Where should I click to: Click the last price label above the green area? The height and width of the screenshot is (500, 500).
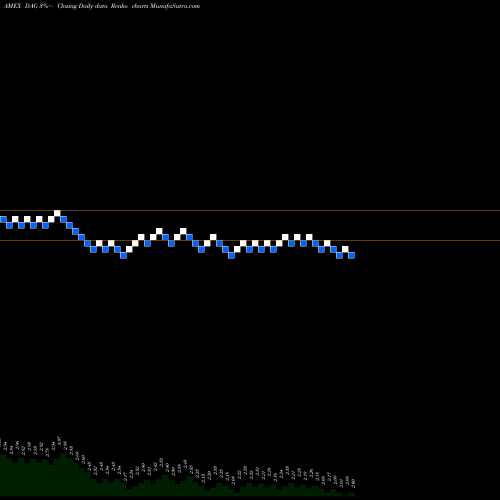[353, 483]
